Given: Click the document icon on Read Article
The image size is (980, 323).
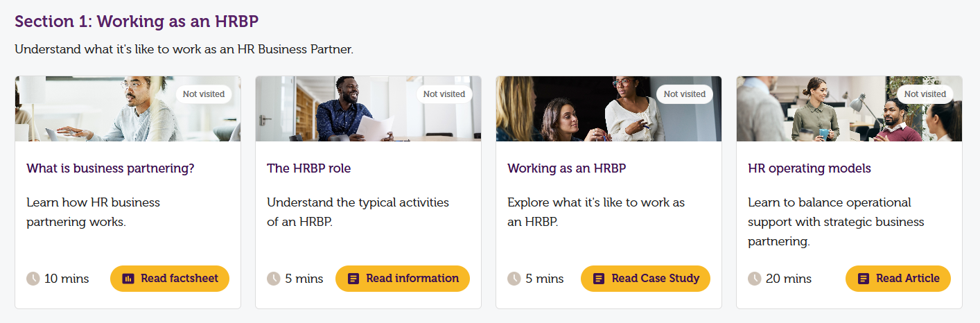Looking at the screenshot, I should [863, 279].
